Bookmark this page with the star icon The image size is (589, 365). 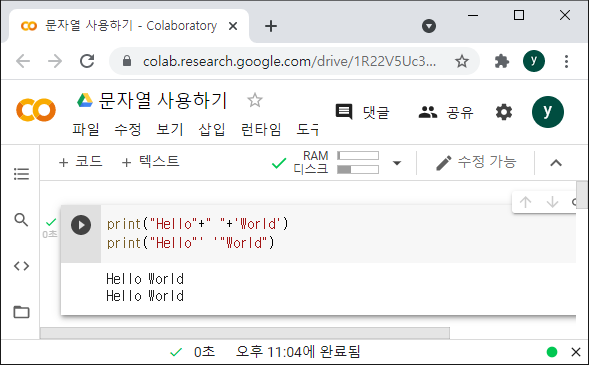(462, 61)
